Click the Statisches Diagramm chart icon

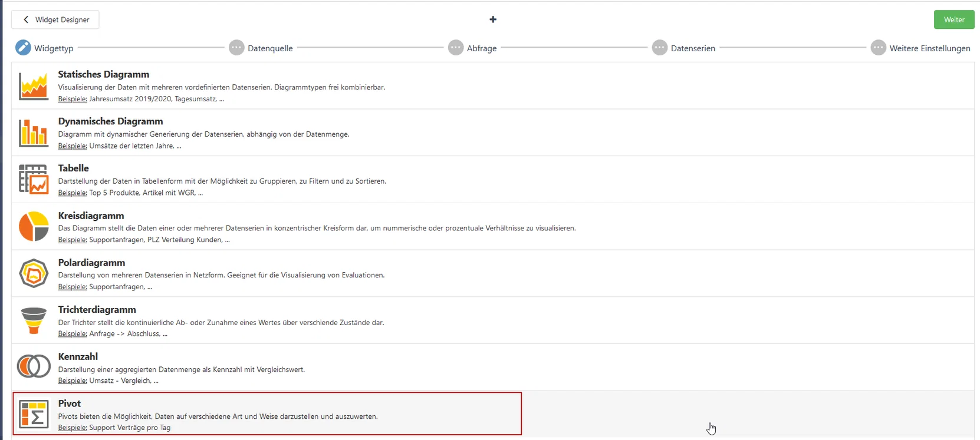coord(34,86)
